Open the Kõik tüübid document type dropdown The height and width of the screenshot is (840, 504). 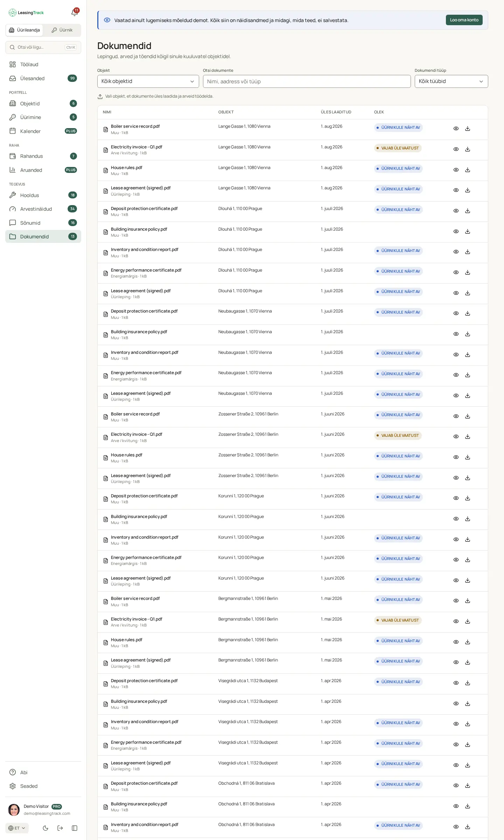[x=451, y=81]
